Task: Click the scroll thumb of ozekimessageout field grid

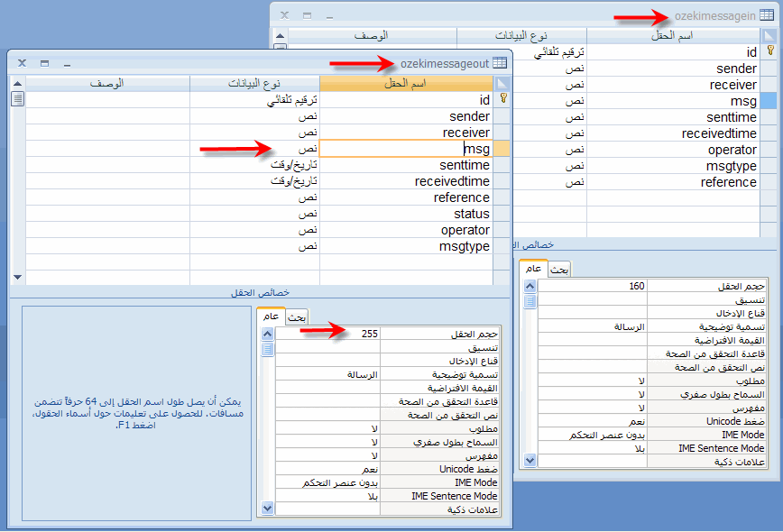Action: 17,99
